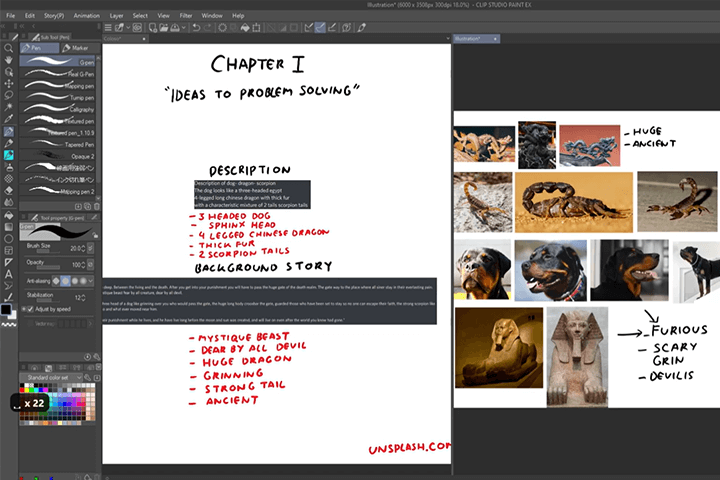Viewport: 720px width, 480px height.
Task: Click the Brush Size value field
Action: pyautogui.click(x=74, y=248)
